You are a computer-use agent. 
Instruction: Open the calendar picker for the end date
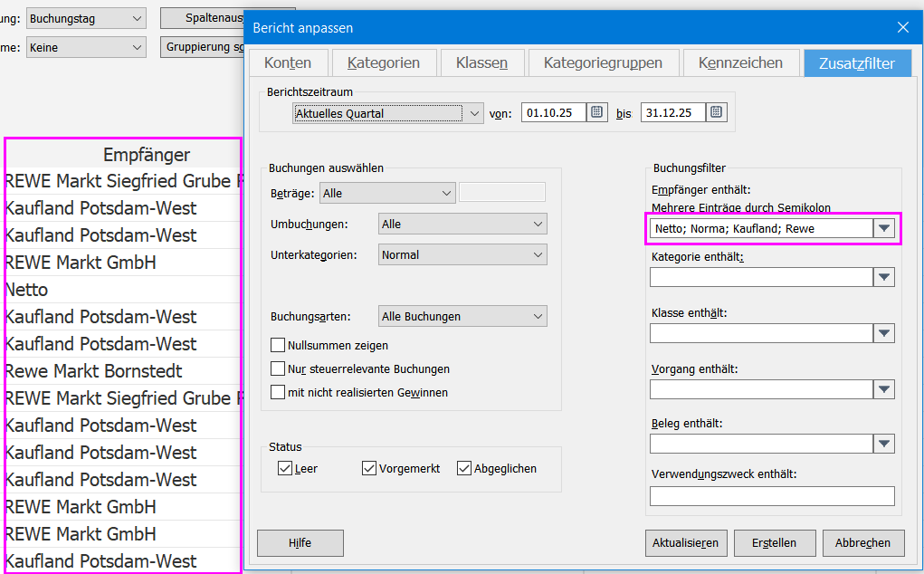coord(716,112)
